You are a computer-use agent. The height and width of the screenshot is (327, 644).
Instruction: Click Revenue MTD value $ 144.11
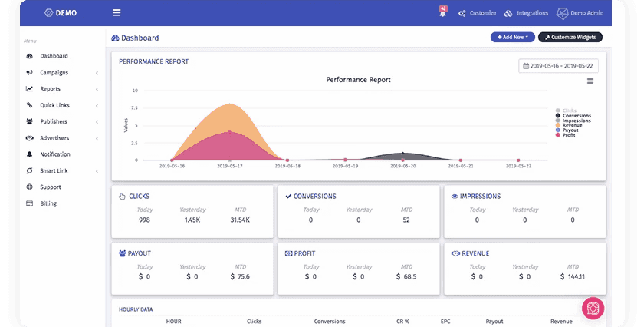(x=573, y=277)
